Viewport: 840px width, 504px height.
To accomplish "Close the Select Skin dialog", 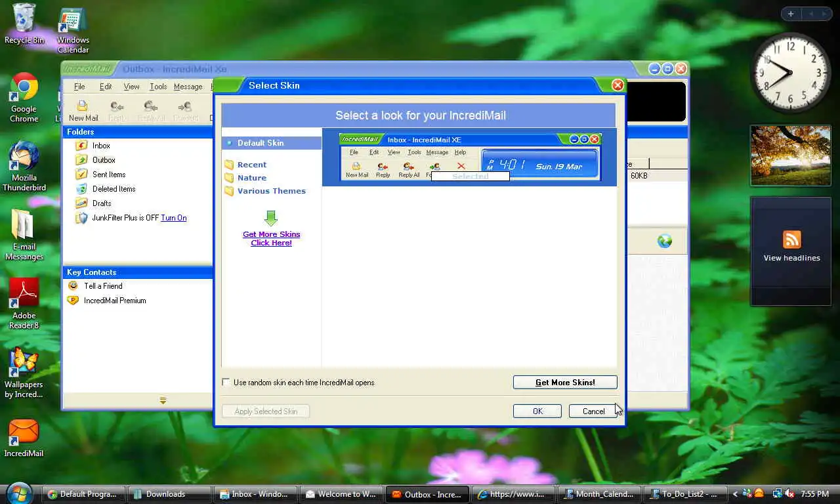I will [x=618, y=85].
